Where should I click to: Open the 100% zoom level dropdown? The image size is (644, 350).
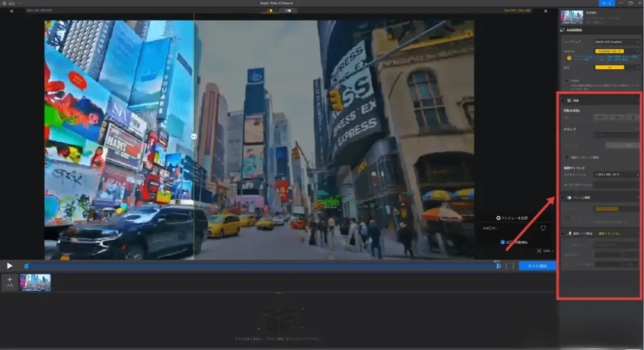tap(548, 251)
